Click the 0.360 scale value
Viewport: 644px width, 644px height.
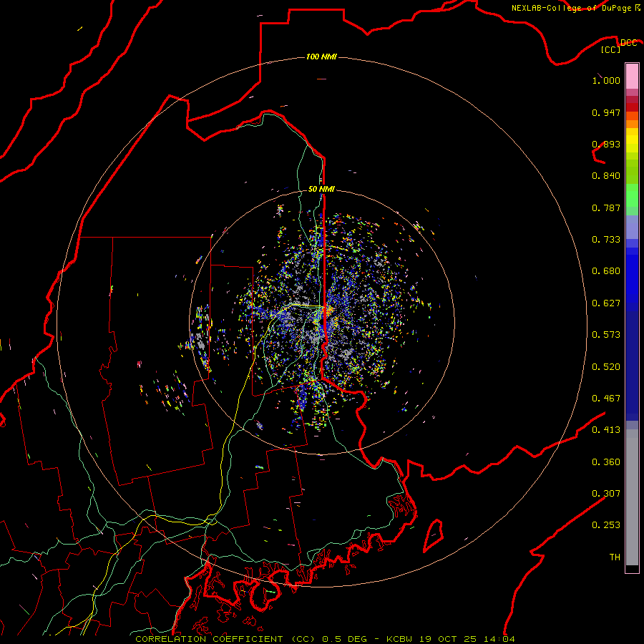click(x=606, y=462)
